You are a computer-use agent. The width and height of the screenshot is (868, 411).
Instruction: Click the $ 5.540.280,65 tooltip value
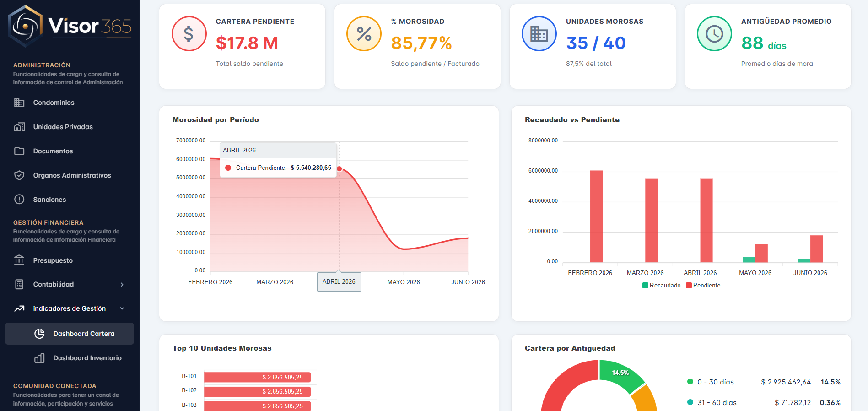pyautogui.click(x=311, y=168)
